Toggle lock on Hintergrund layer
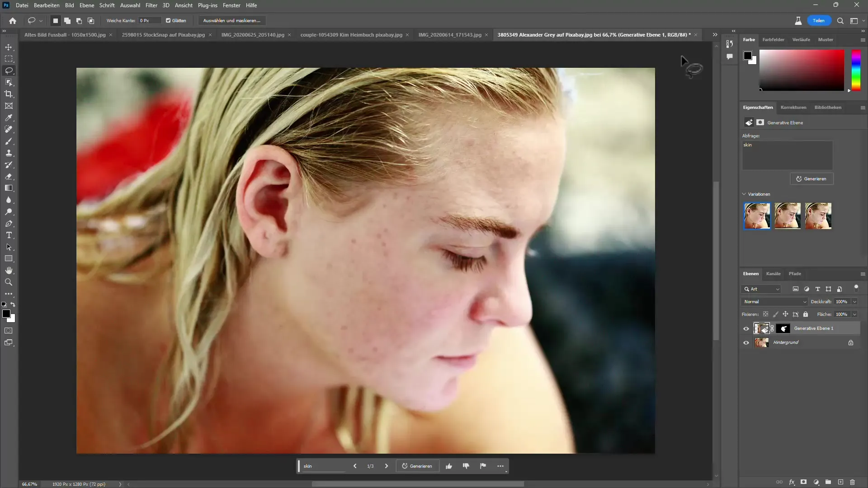Image resolution: width=868 pixels, height=488 pixels. (851, 342)
